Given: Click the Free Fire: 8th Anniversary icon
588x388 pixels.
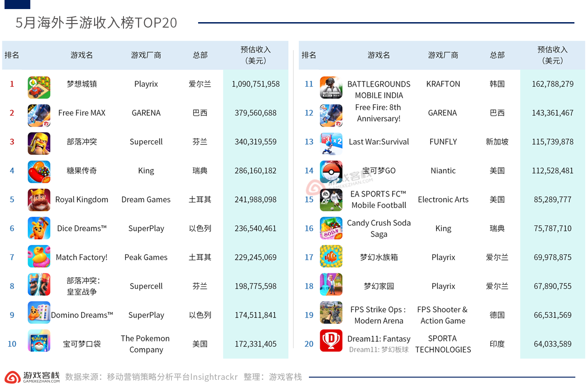Looking at the screenshot, I should click(x=331, y=116).
